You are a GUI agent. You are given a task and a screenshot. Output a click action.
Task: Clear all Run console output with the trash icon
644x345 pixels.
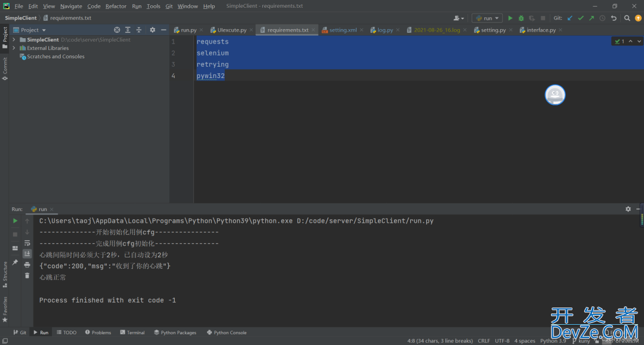(x=27, y=276)
